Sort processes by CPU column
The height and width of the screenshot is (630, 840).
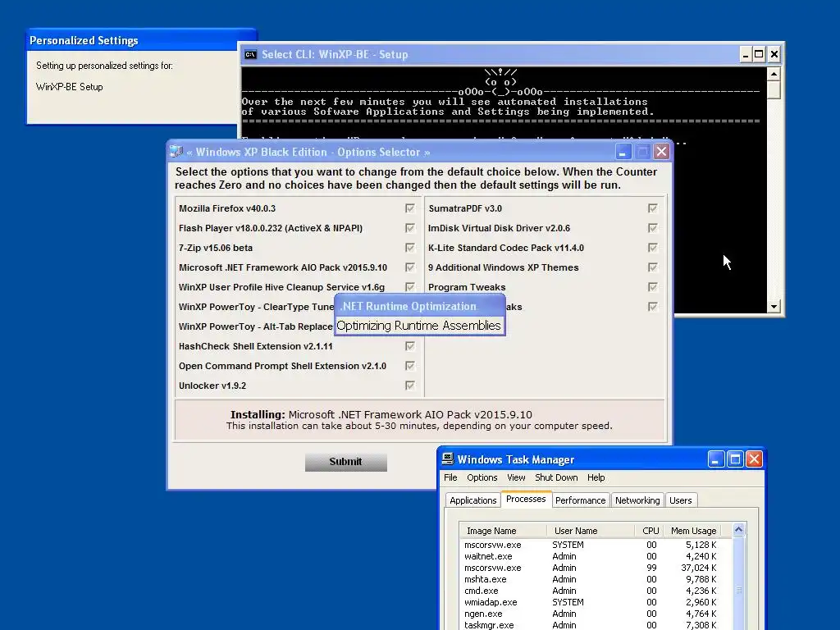pyautogui.click(x=650, y=531)
